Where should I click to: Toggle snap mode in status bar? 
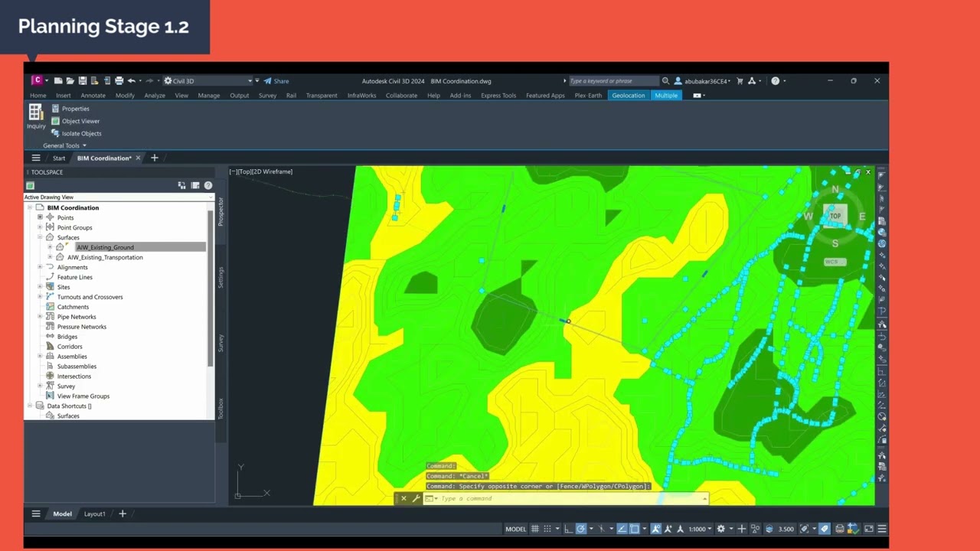tap(547, 529)
